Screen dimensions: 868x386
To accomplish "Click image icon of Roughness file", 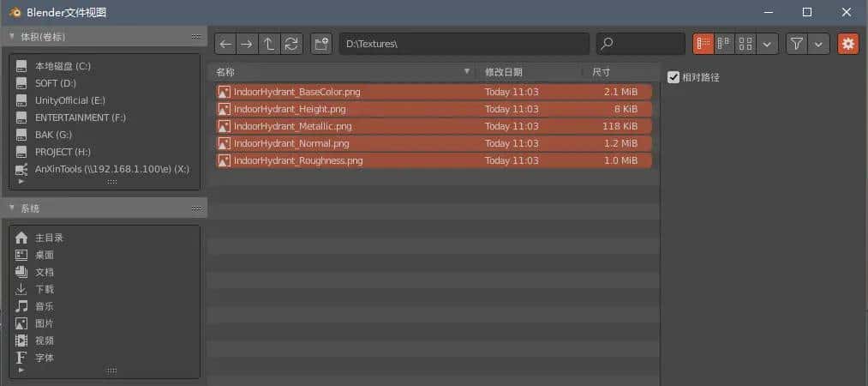I will pyautogui.click(x=224, y=160).
